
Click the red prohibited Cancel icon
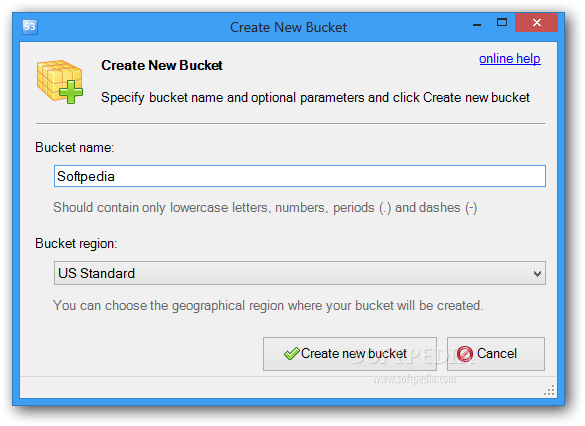(465, 354)
